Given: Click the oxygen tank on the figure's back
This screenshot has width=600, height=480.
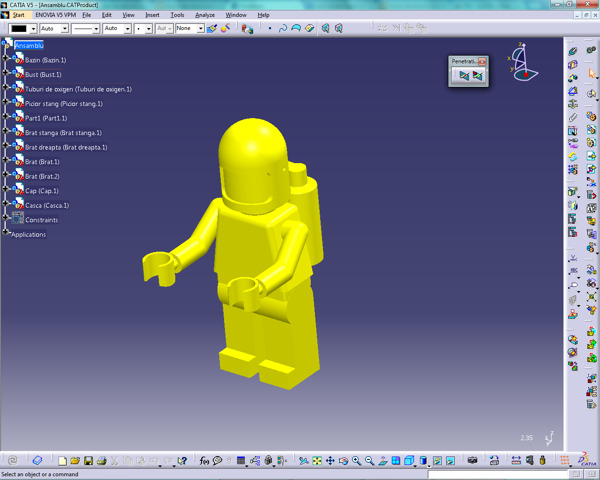Looking at the screenshot, I should click(x=306, y=214).
